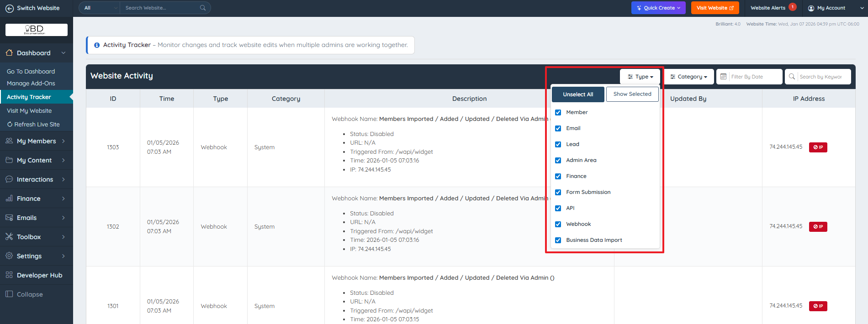Uncheck the Email checkbox
The width and height of the screenshot is (868, 324).
(x=558, y=129)
